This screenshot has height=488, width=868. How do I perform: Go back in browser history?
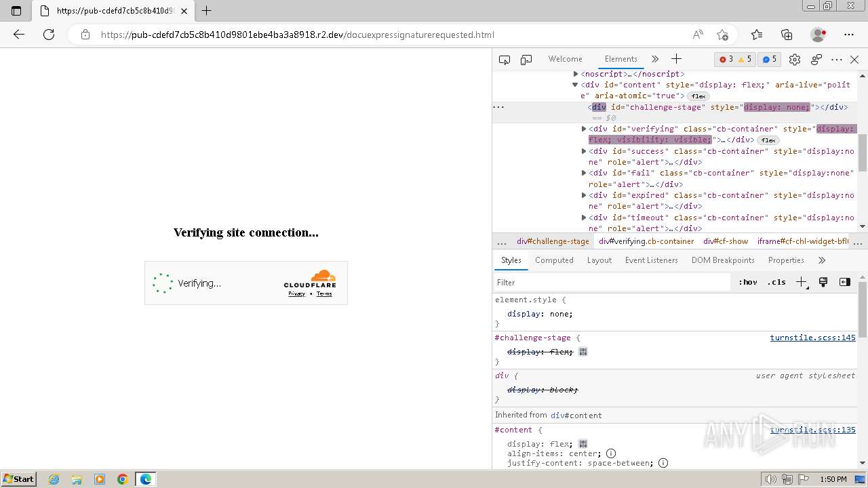point(19,35)
